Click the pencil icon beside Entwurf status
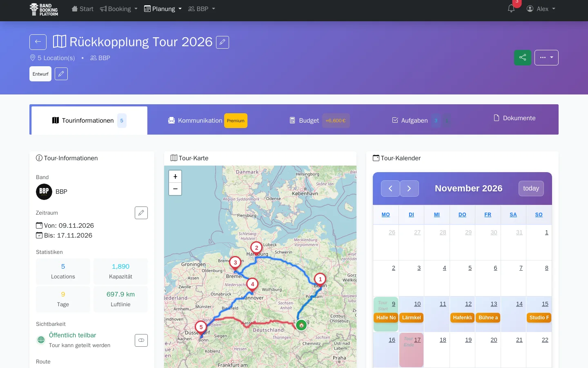The height and width of the screenshot is (368, 588). tap(61, 74)
